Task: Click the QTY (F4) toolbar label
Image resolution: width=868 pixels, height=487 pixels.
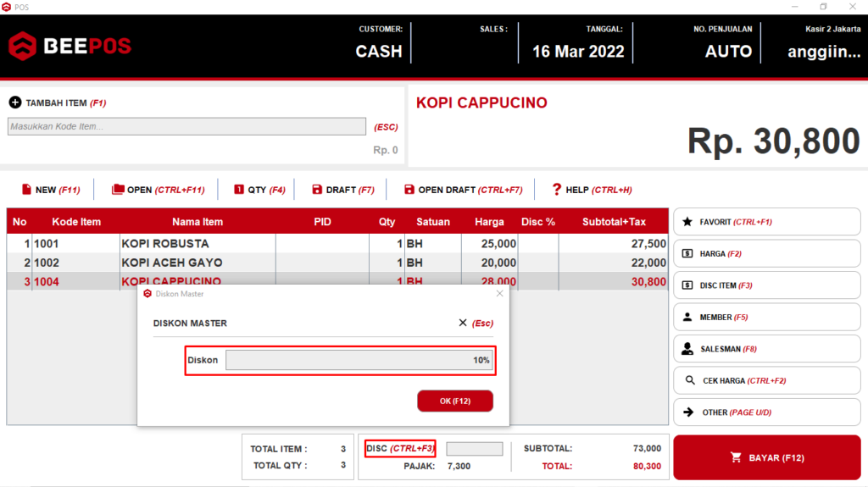Action: coord(266,190)
